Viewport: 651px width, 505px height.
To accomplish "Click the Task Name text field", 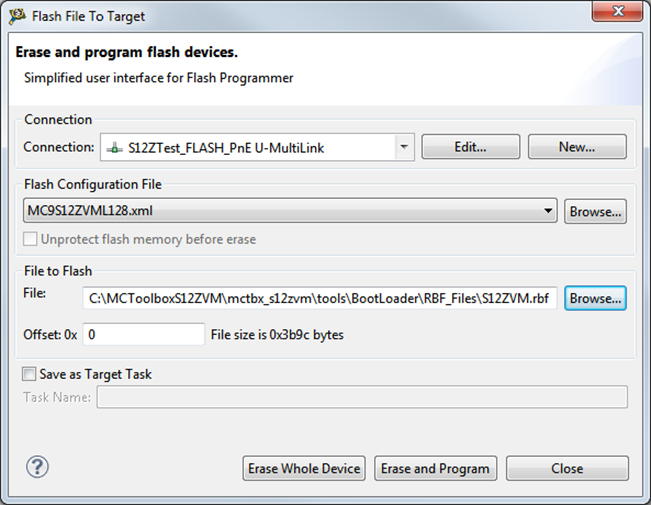I will click(x=362, y=397).
